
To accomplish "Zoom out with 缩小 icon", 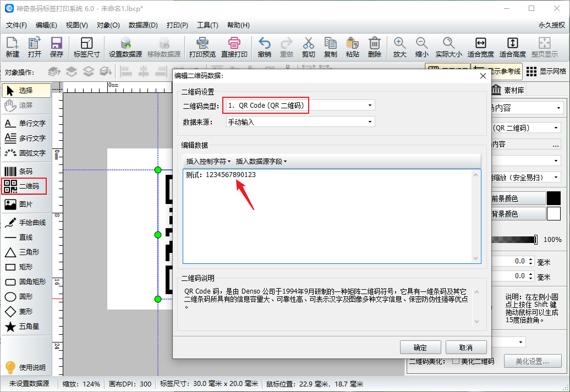I will 421,47.
